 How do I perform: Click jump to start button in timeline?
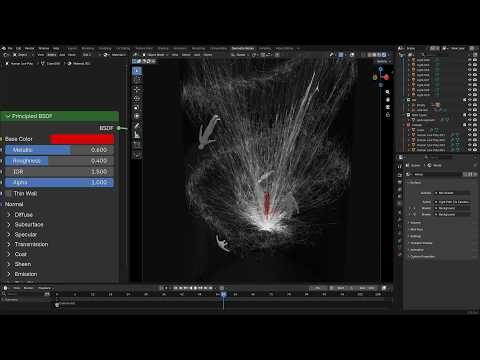(176, 288)
